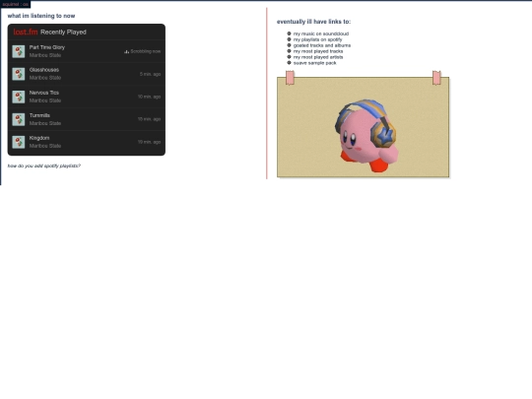532x399 pixels.
Task: Click Maribou State under Turnmills
Action: pos(45,123)
